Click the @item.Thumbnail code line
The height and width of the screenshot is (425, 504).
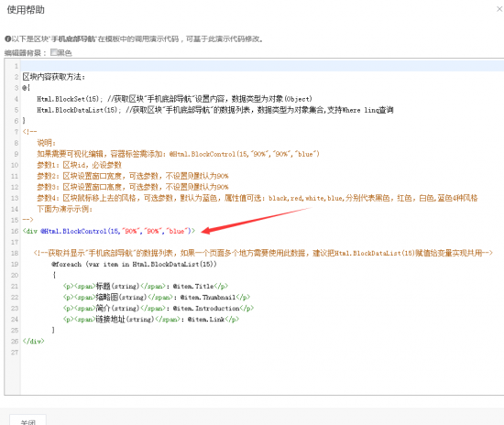pyautogui.click(x=157, y=297)
